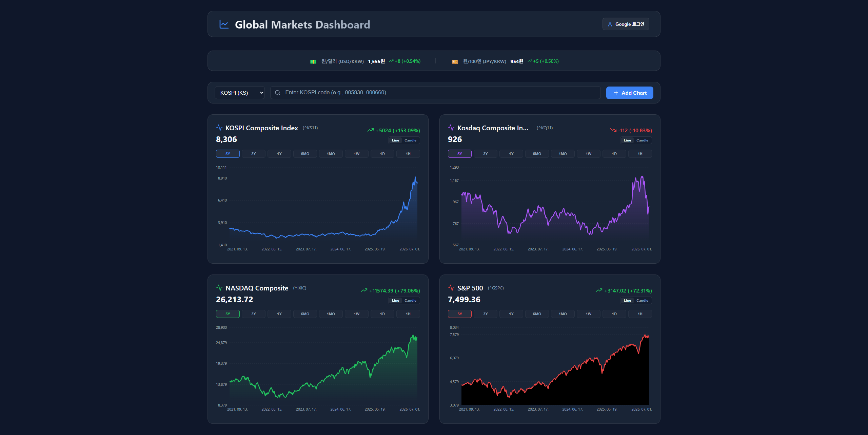
Task: Click the NASDAQ Composite green pulse icon
Action: [x=219, y=288]
